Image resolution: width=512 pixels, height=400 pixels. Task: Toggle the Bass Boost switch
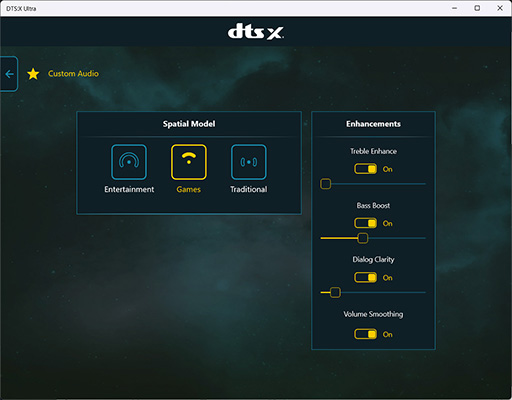coord(365,223)
